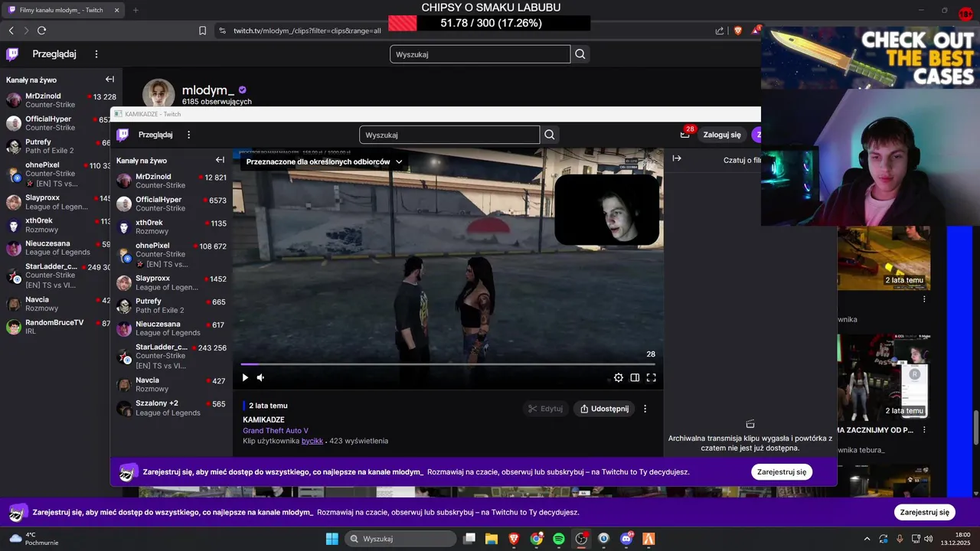The image size is (980, 551).
Task: Open OfficialHyper channel in KAMIKADZE sidebar
Action: (x=171, y=204)
